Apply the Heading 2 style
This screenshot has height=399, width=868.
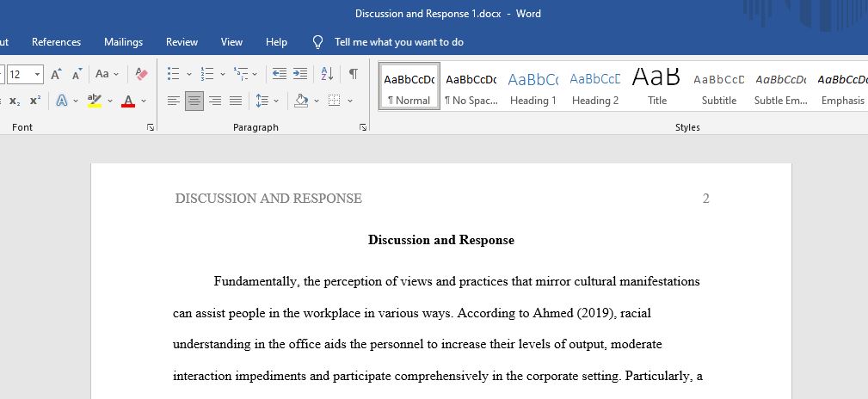pyautogui.click(x=595, y=86)
